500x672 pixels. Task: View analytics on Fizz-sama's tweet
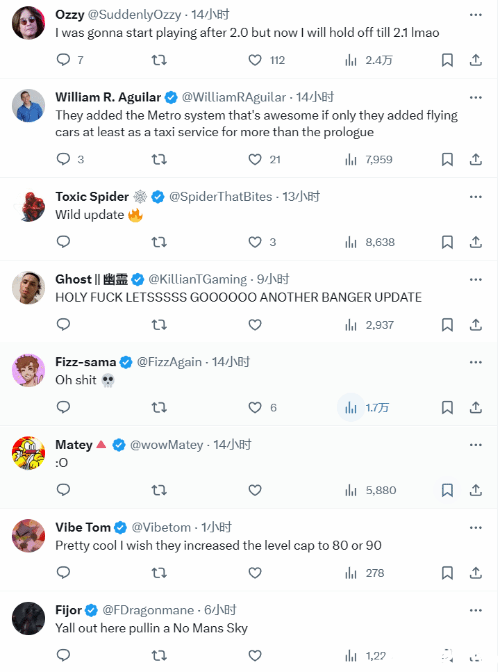click(351, 407)
